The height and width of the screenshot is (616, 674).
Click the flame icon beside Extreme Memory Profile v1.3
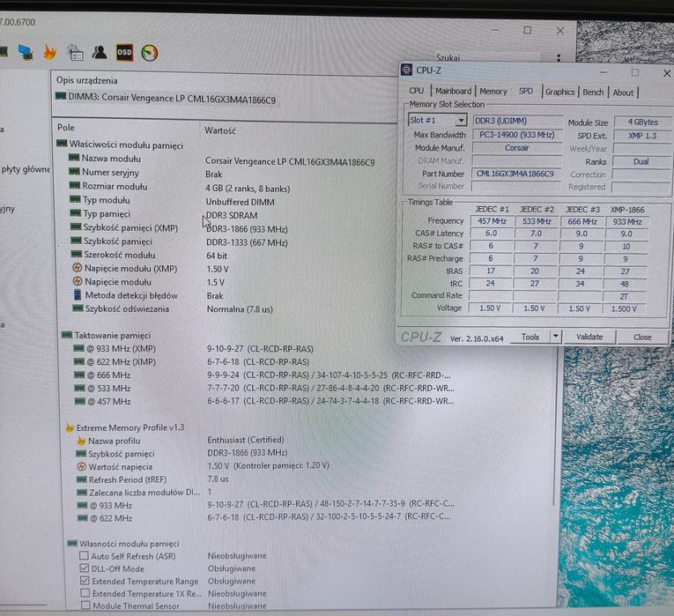click(70, 427)
